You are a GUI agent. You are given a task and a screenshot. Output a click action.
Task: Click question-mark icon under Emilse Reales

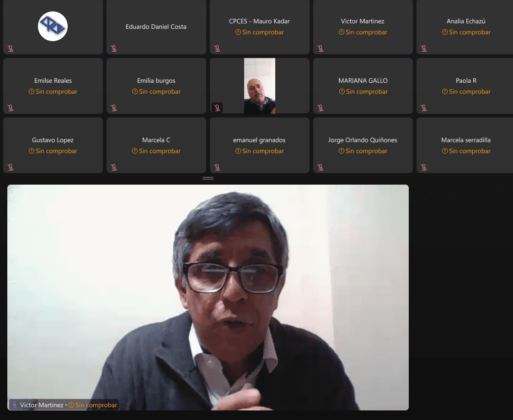tap(32, 91)
